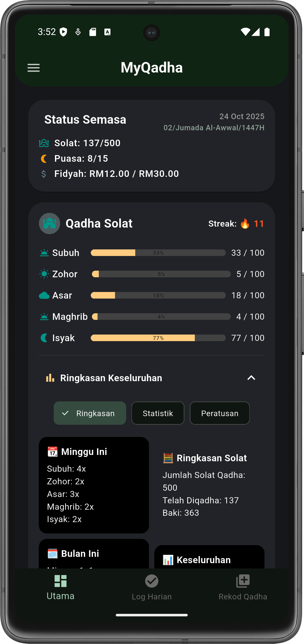Select the Statistik filter chip
Image resolution: width=304 pixels, height=644 pixels.
pyautogui.click(x=158, y=413)
